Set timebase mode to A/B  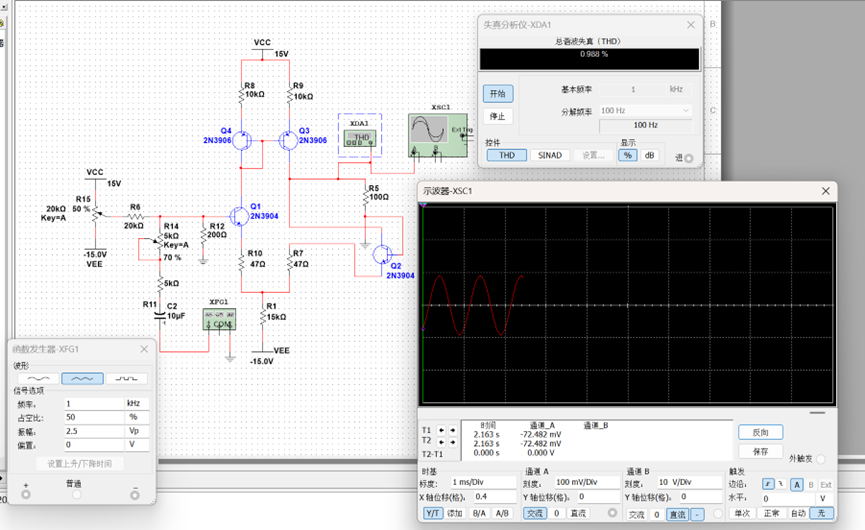coord(502,513)
